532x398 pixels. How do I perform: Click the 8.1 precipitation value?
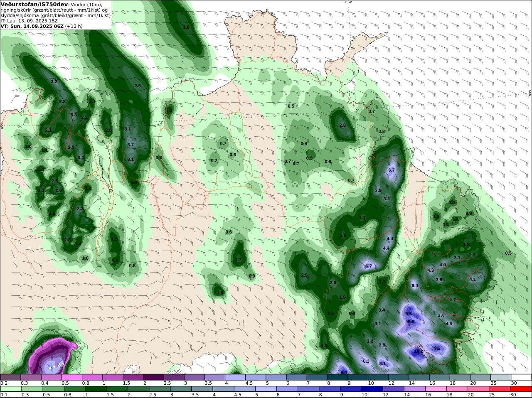382,364
